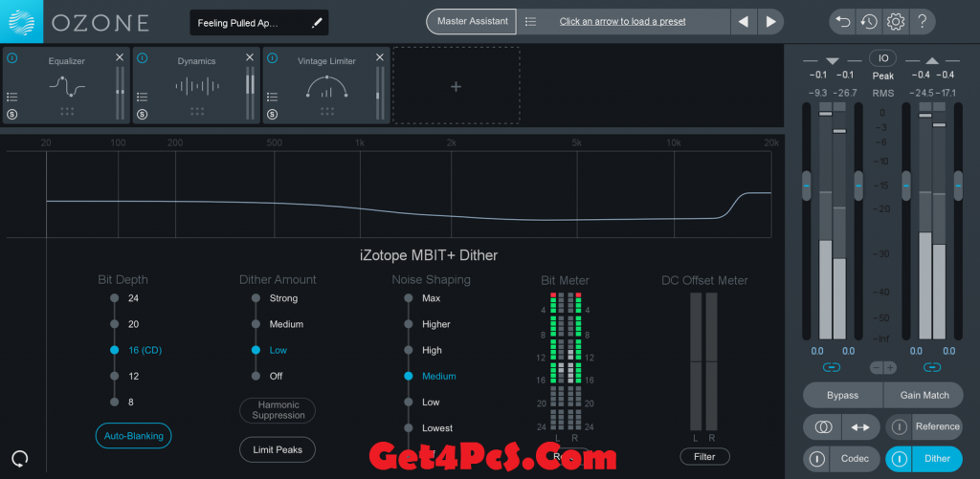Select 24 bit depth option

coord(114,298)
